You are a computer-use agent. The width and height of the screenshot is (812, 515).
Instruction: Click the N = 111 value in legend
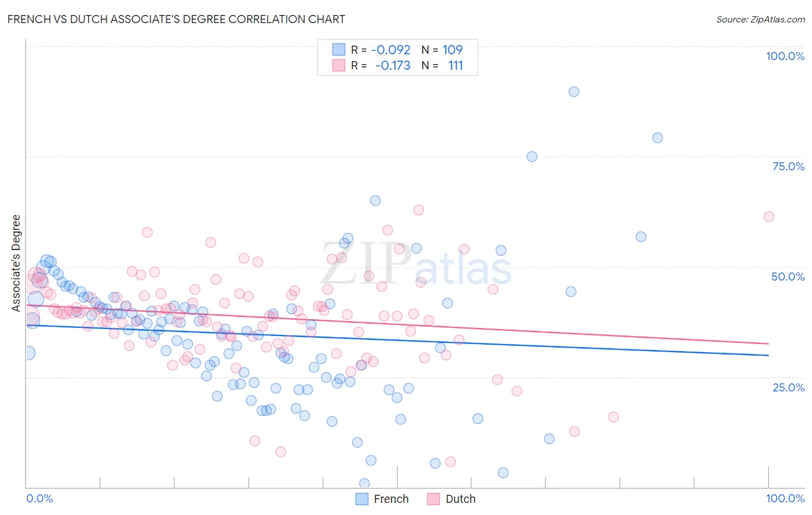pos(442,65)
